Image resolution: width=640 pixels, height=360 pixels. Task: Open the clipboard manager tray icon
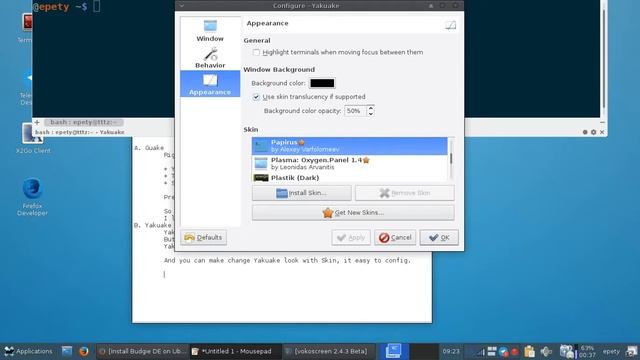click(x=529, y=351)
